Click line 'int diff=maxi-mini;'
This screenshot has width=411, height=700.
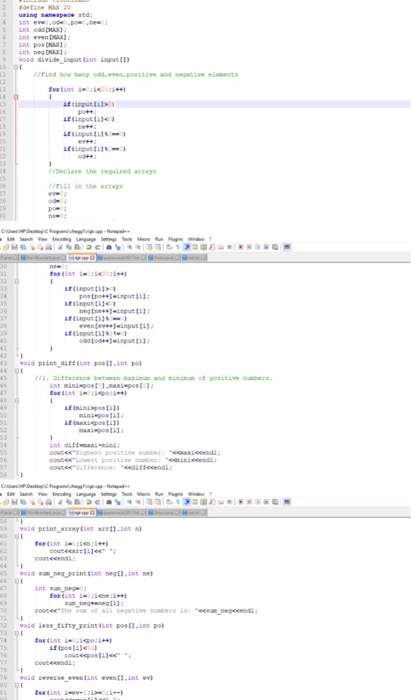85,445
